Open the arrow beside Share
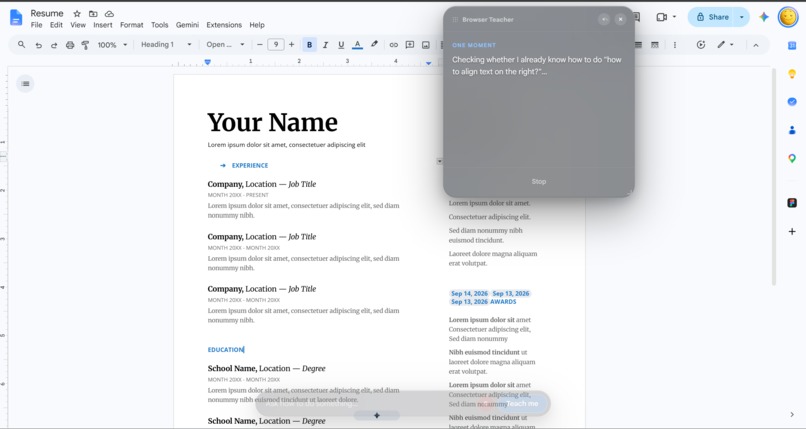 pos(741,17)
